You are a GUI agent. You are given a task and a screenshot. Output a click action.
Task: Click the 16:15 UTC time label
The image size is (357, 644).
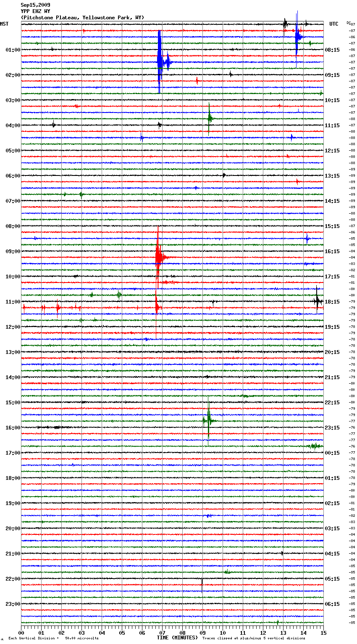coord(332,251)
